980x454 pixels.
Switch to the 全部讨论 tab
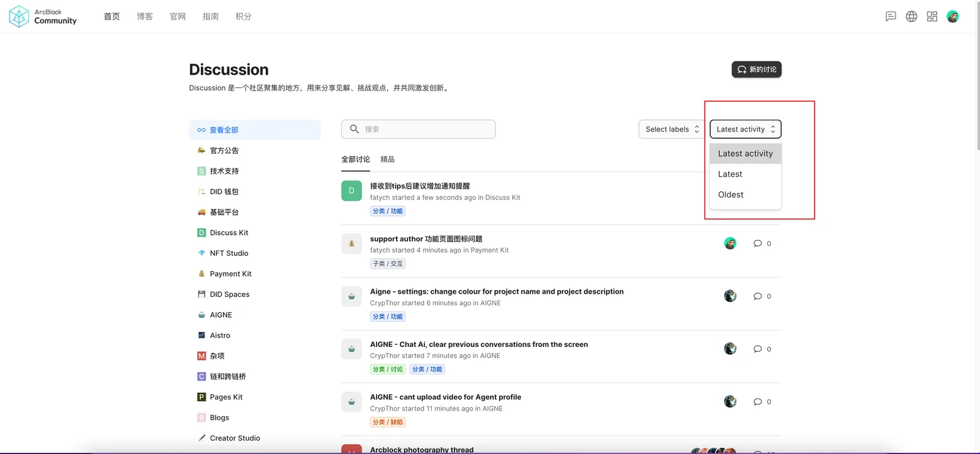click(x=355, y=160)
